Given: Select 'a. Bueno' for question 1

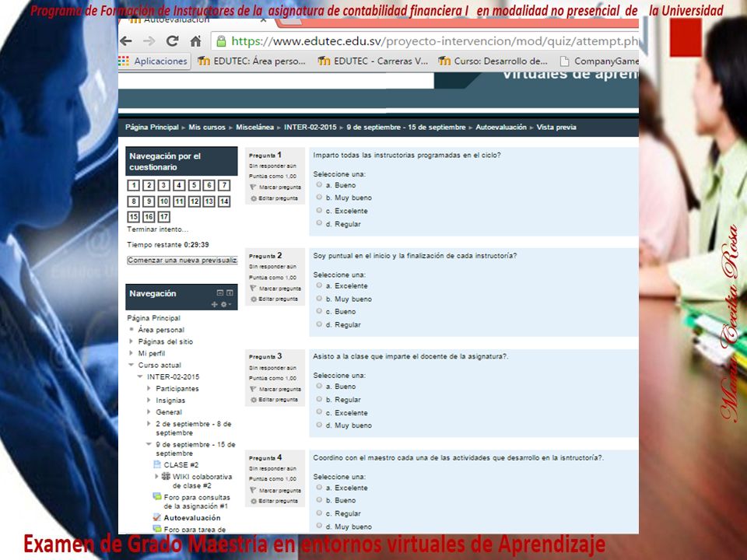Looking at the screenshot, I should [319, 185].
